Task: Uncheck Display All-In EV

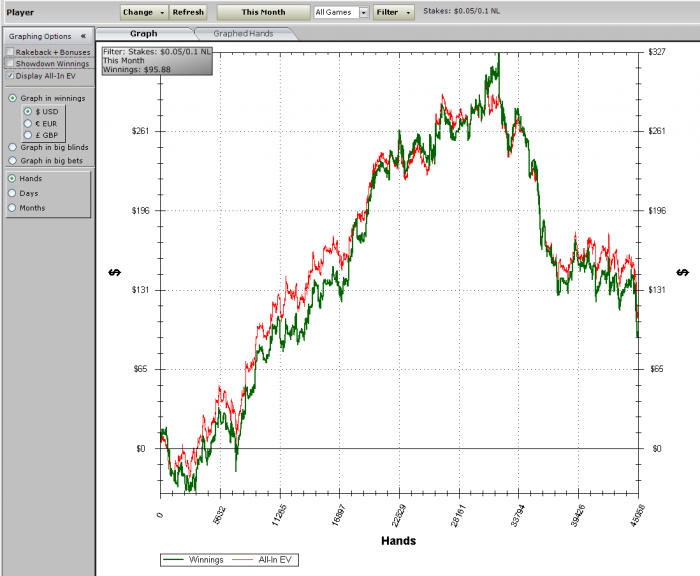Action: (x=10, y=76)
